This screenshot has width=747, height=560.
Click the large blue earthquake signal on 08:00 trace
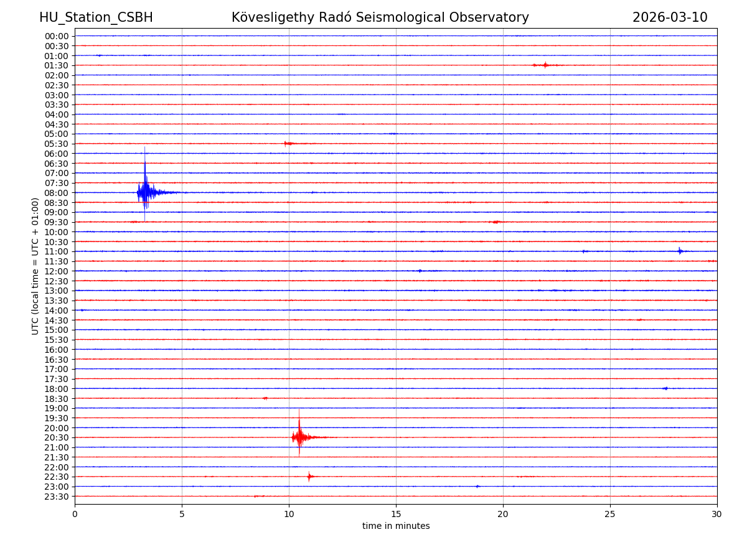[x=145, y=192]
